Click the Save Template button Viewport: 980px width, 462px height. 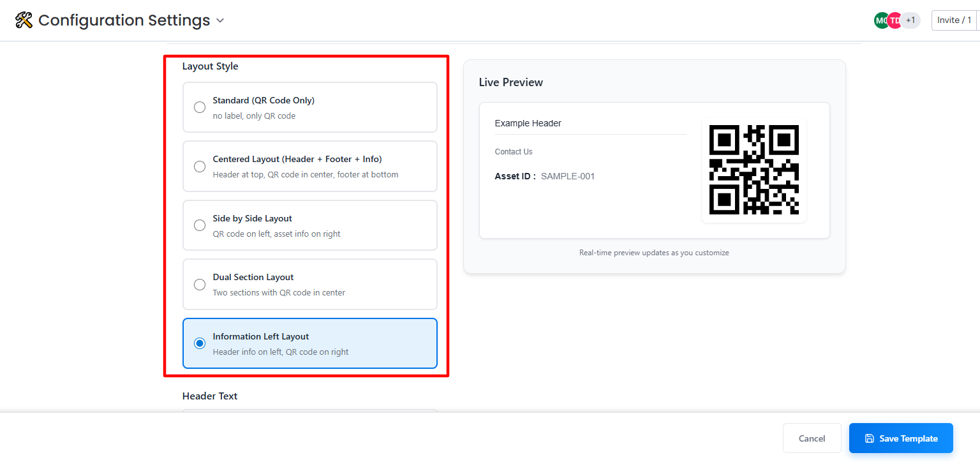901,438
